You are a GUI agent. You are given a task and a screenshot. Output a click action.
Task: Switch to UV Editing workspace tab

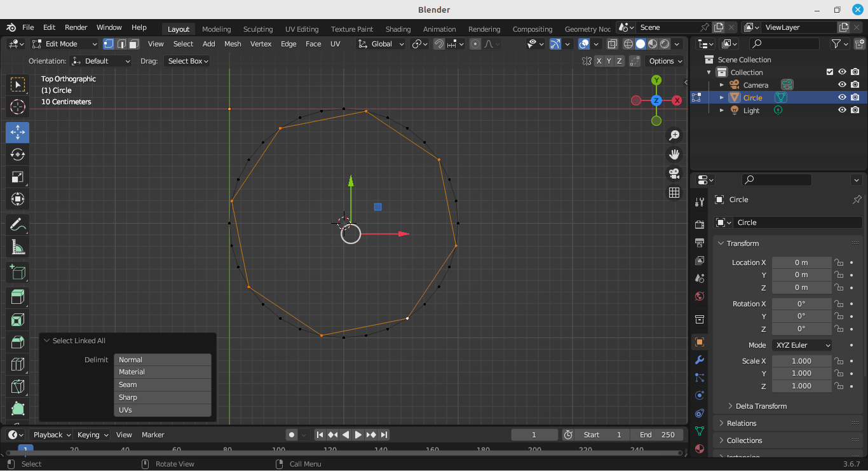[302, 29]
